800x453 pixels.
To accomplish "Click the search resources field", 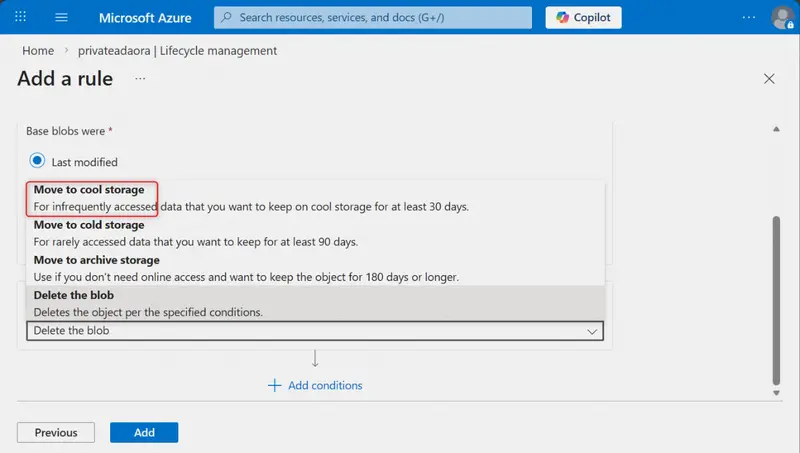I will 372,17.
